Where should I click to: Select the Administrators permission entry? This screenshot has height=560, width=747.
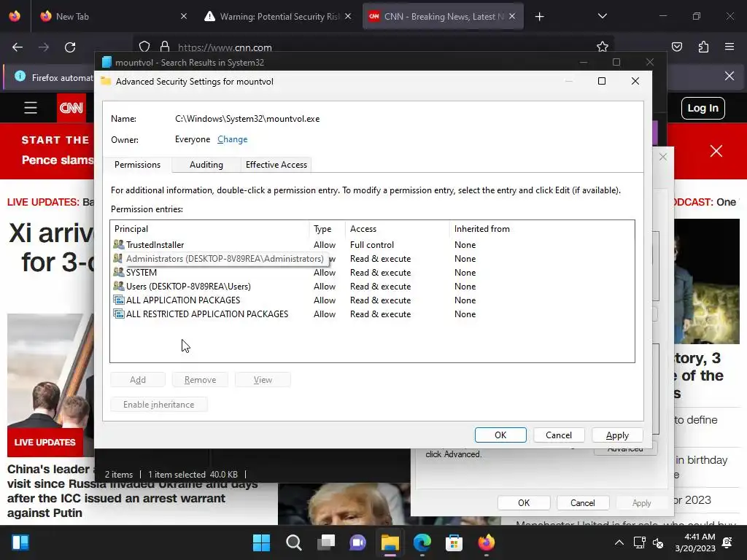coord(371,259)
